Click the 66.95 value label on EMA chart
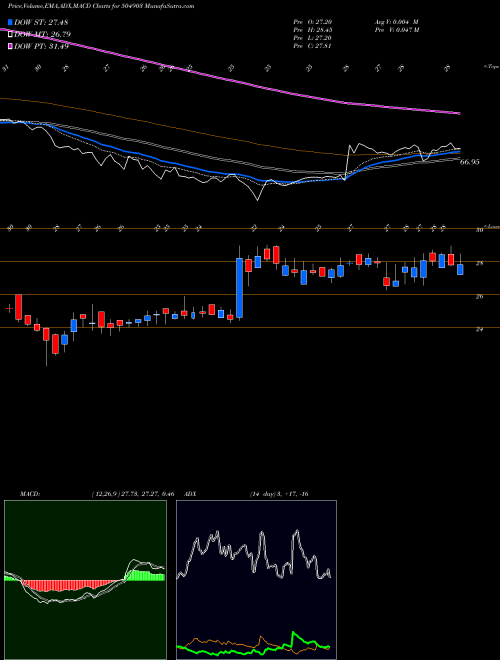The height and width of the screenshot is (660, 500). click(x=470, y=162)
